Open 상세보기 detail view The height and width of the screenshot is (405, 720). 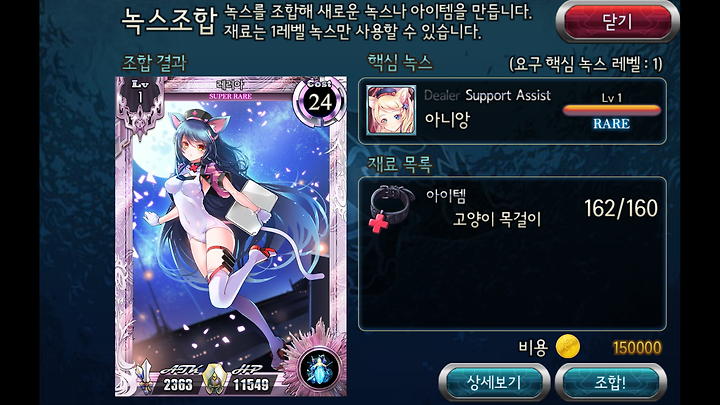pos(494,382)
